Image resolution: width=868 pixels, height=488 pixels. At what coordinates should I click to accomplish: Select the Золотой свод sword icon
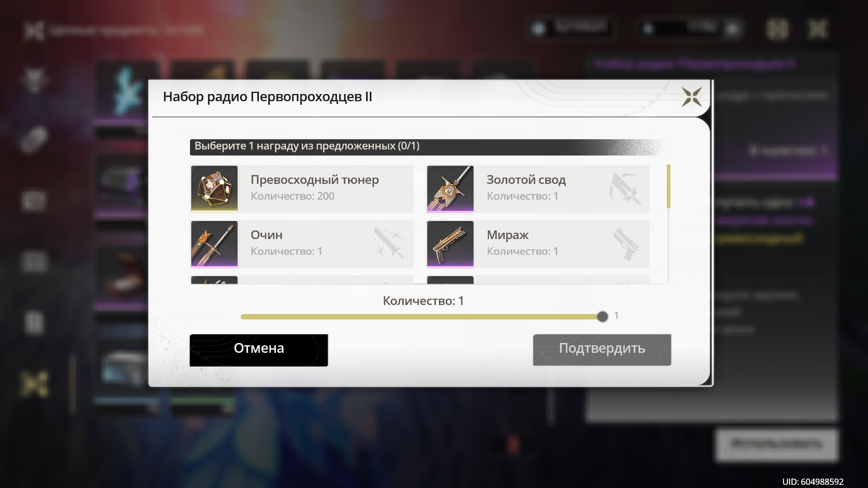click(450, 189)
